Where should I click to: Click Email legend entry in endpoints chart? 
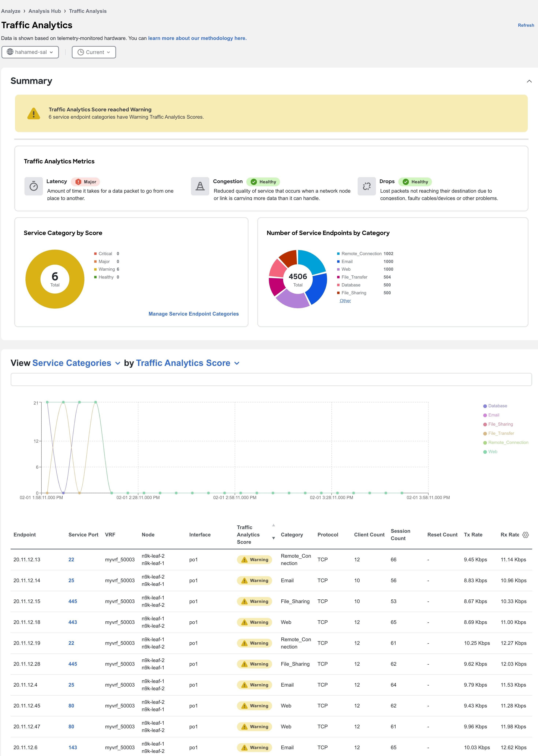click(365, 261)
